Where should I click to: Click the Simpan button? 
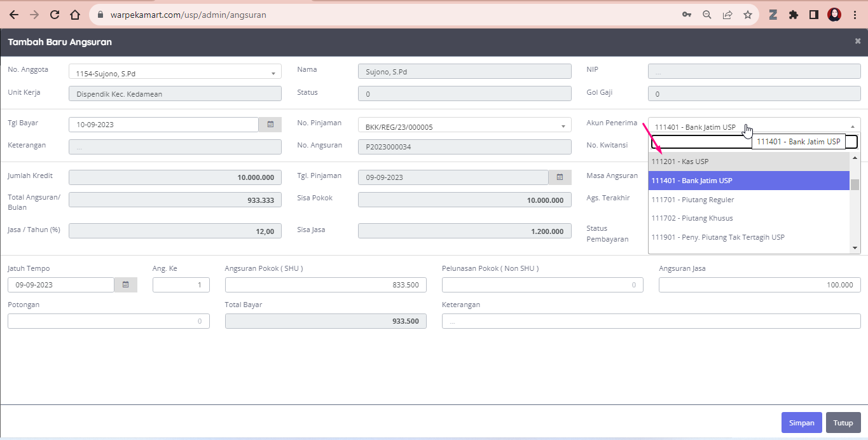[x=801, y=422]
